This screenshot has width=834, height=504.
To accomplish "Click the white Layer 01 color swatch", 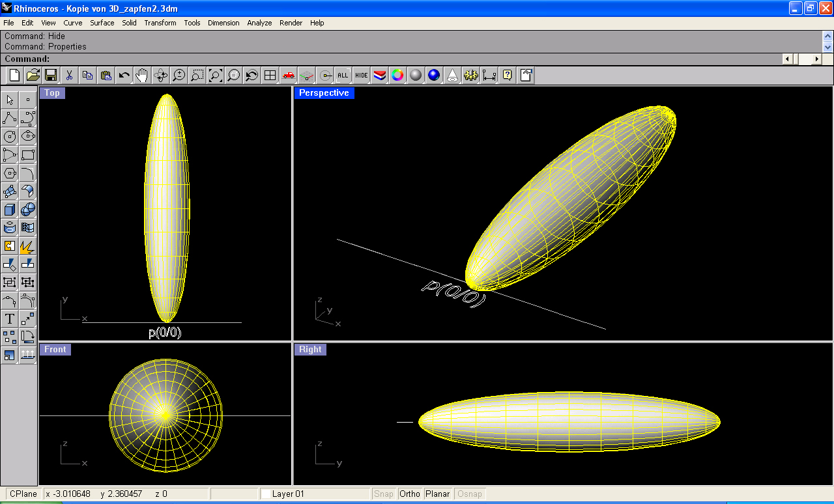I will [266, 494].
